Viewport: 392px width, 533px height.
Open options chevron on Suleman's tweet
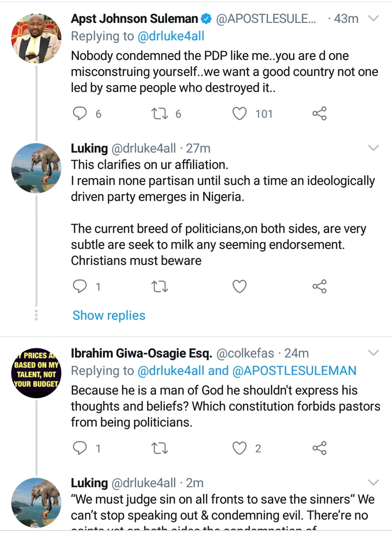373,19
